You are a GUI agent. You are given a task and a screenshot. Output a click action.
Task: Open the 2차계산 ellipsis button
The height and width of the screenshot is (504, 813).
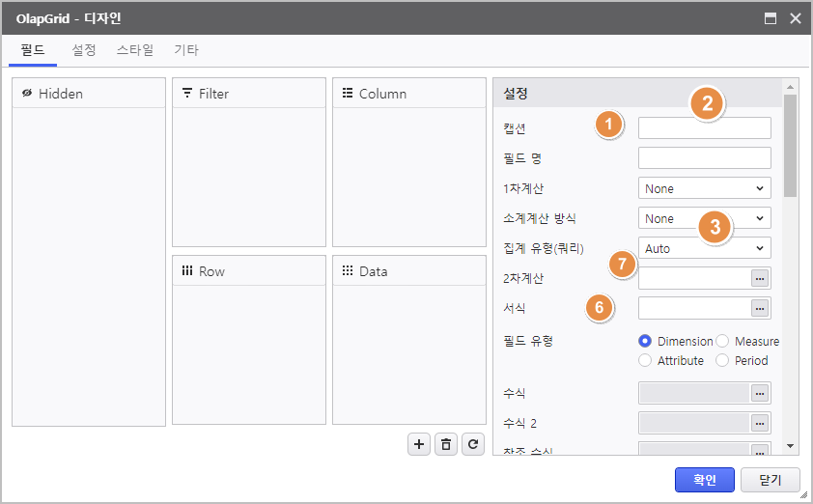pos(761,278)
